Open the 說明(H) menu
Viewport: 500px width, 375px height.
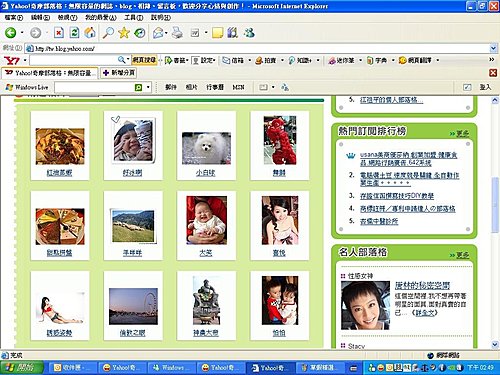(x=161, y=17)
